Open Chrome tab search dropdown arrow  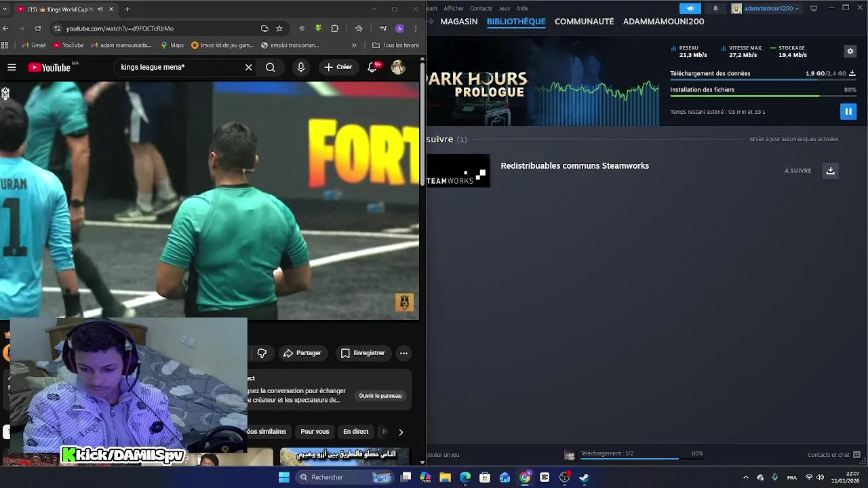tap(5, 9)
